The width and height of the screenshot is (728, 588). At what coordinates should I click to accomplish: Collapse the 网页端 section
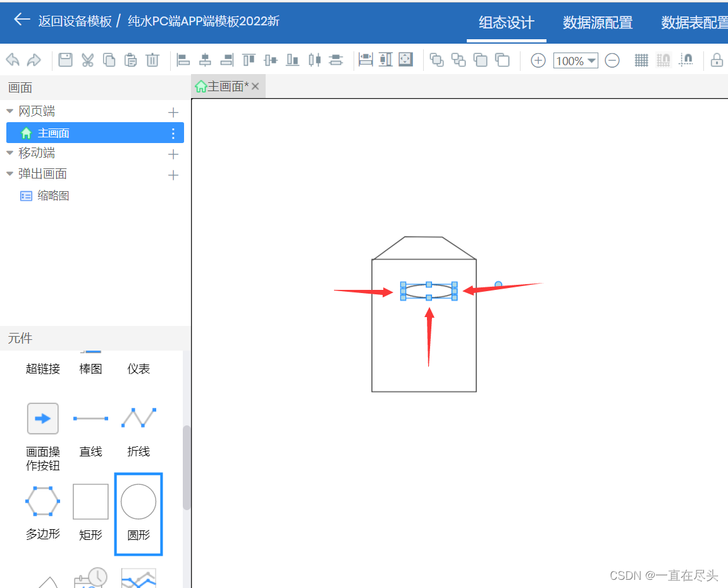(x=9, y=111)
